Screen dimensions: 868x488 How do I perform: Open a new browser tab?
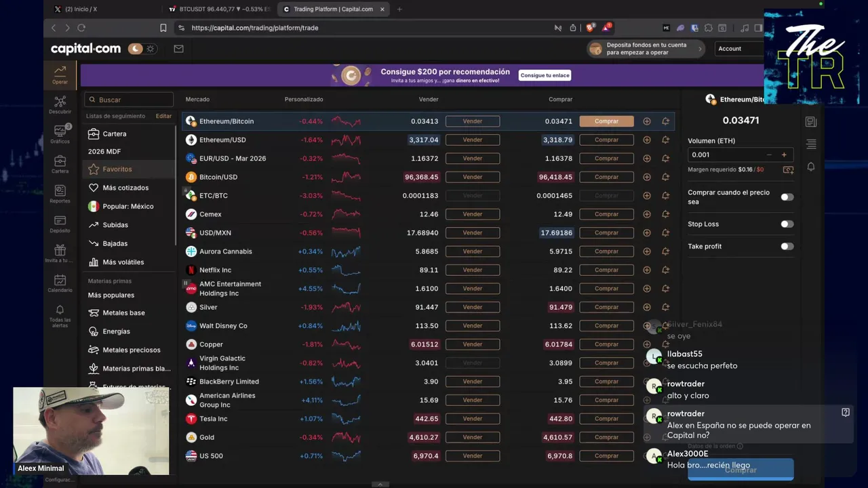click(399, 9)
